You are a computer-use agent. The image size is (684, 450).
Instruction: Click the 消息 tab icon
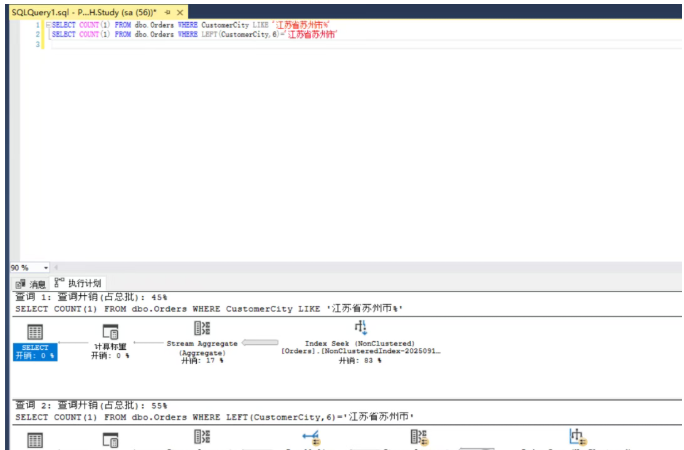21,284
